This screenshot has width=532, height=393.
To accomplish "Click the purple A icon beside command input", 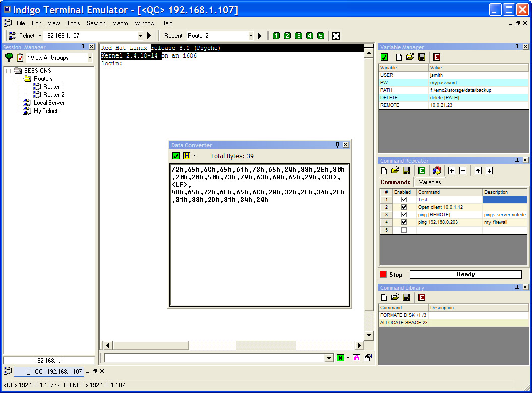I will [356, 357].
